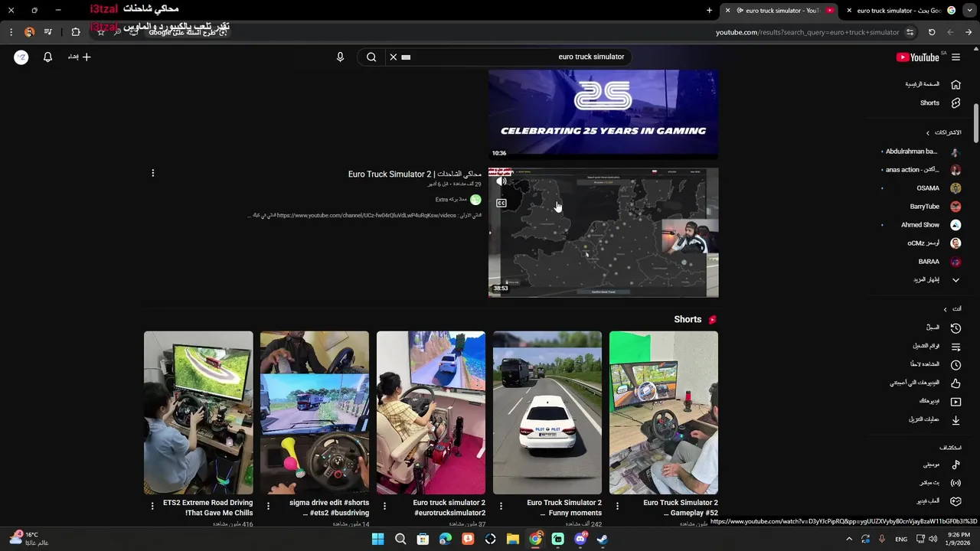Open browser extensions puzzle icon
Screen dimensions: 980x551
pos(75,32)
